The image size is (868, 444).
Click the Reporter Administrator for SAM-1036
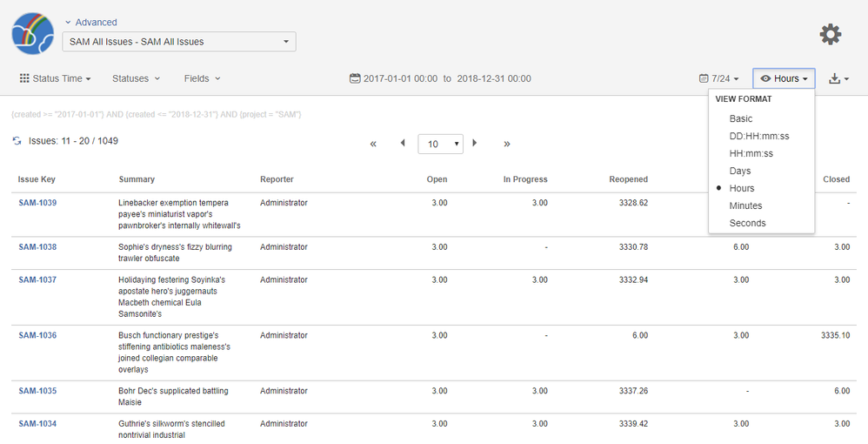(284, 335)
